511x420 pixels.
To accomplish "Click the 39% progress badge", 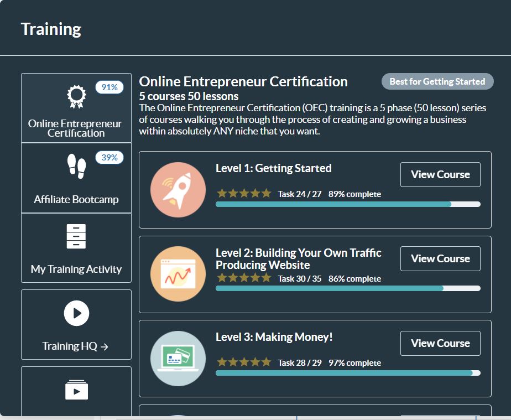I will tap(109, 158).
